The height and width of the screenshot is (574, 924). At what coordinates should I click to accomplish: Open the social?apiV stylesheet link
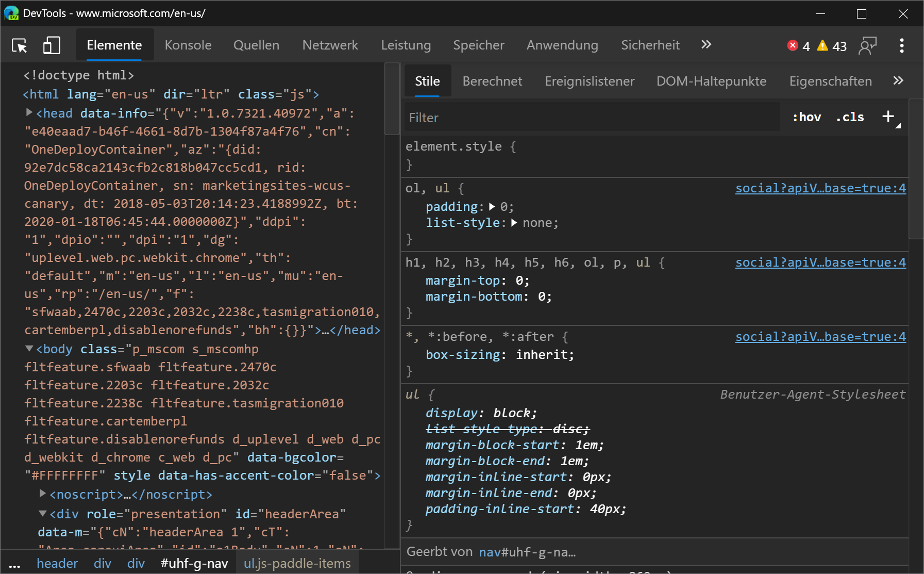[x=820, y=188]
